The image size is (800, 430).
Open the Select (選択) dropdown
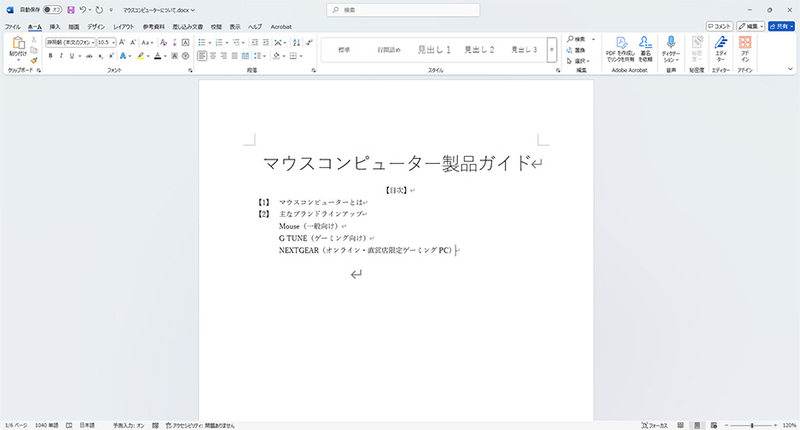tap(579, 61)
